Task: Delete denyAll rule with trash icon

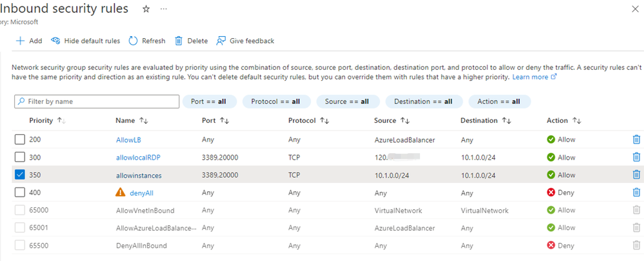Action: pos(636,193)
